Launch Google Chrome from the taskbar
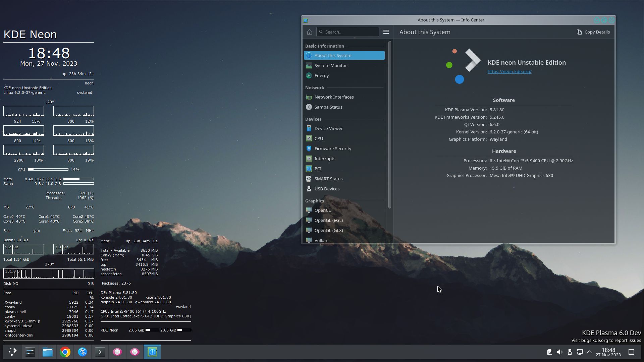The width and height of the screenshot is (644, 362). tap(65, 352)
